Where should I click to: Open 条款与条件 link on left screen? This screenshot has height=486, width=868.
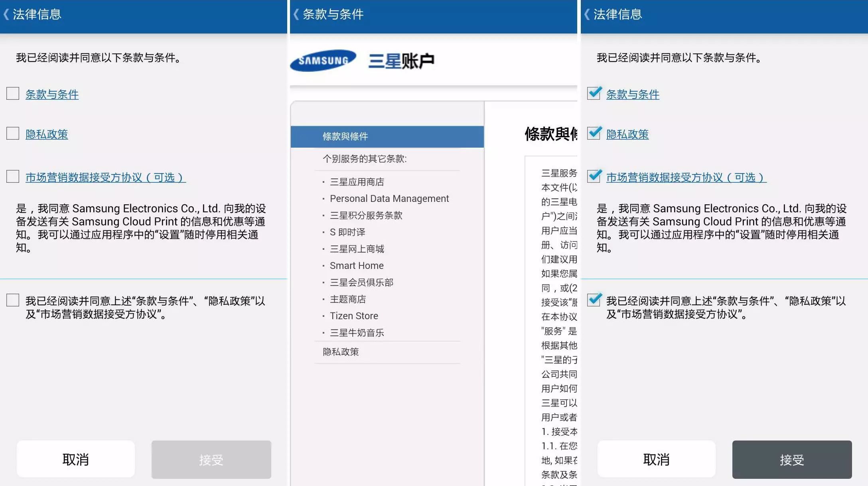[52, 95]
